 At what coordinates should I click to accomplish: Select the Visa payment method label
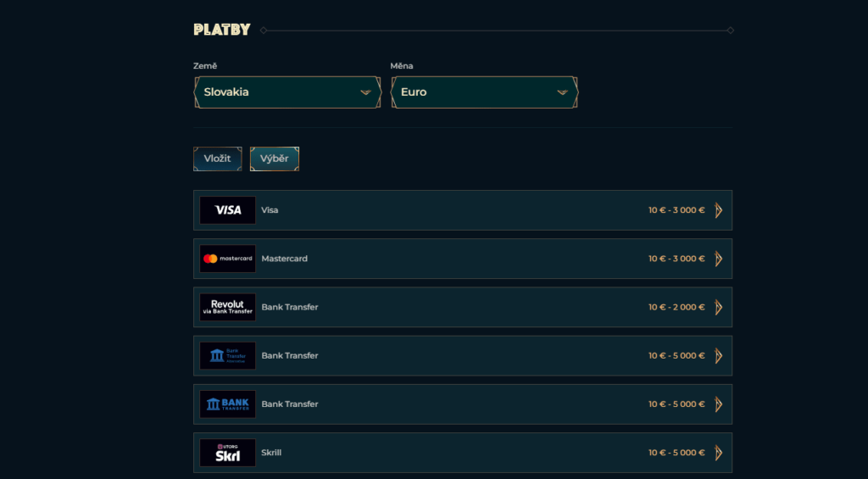pyautogui.click(x=270, y=210)
